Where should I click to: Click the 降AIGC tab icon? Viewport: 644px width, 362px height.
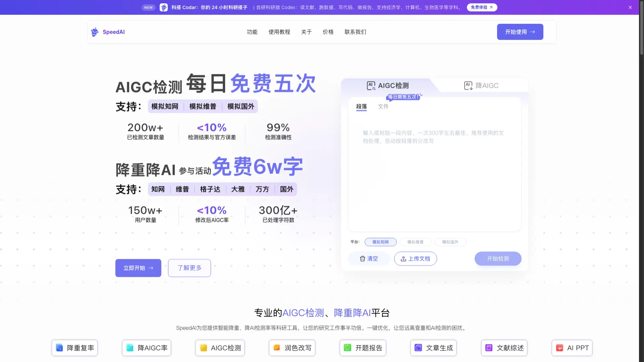coord(468,86)
